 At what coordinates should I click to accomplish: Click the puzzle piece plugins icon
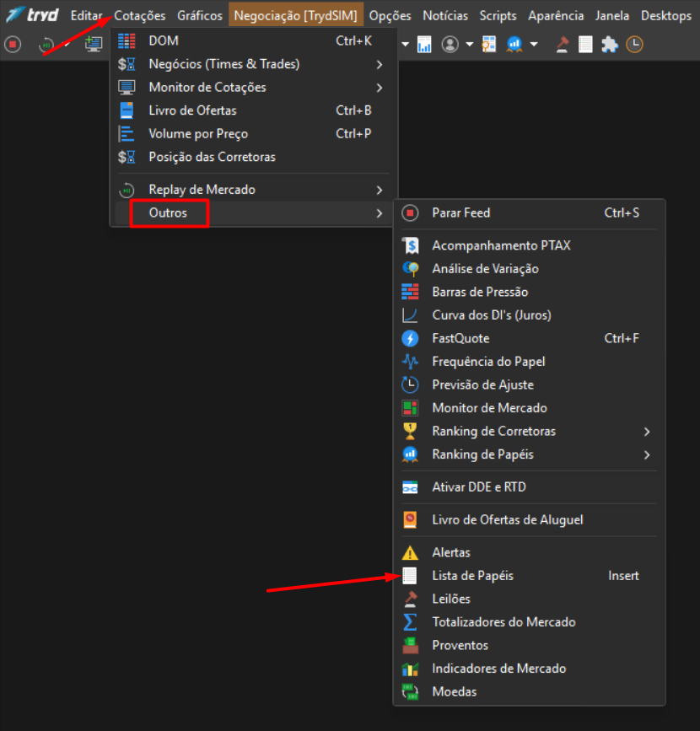point(610,45)
